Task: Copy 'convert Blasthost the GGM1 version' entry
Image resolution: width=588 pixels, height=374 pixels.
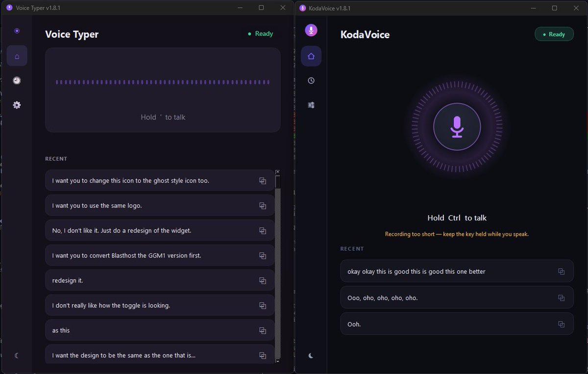Action: (263, 256)
